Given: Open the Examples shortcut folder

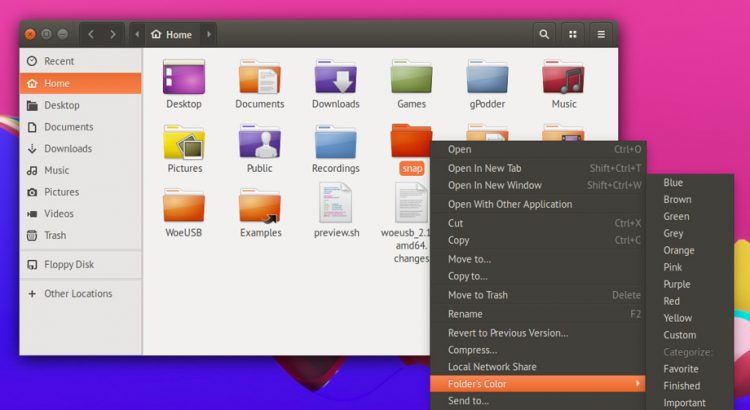Looking at the screenshot, I should tap(260, 206).
